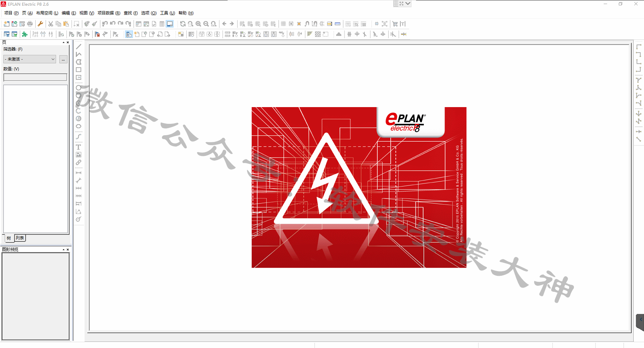Open the 查找 (F) menu
Screen dimensions: 644x348
pos(131,13)
